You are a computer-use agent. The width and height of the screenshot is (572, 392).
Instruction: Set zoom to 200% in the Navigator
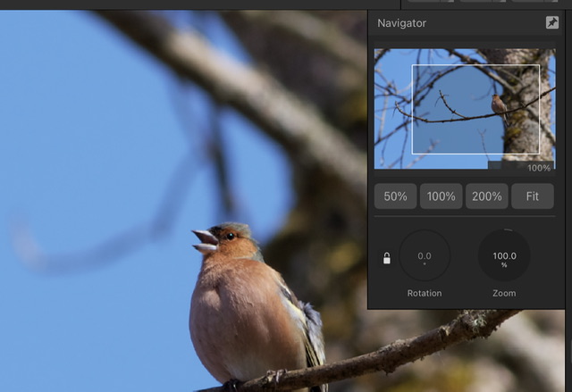(486, 196)
